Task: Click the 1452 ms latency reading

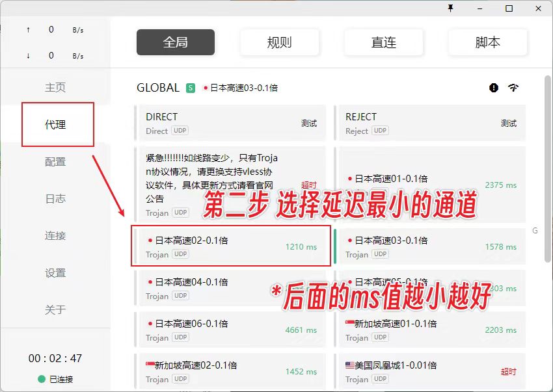Action: [301, 372]
